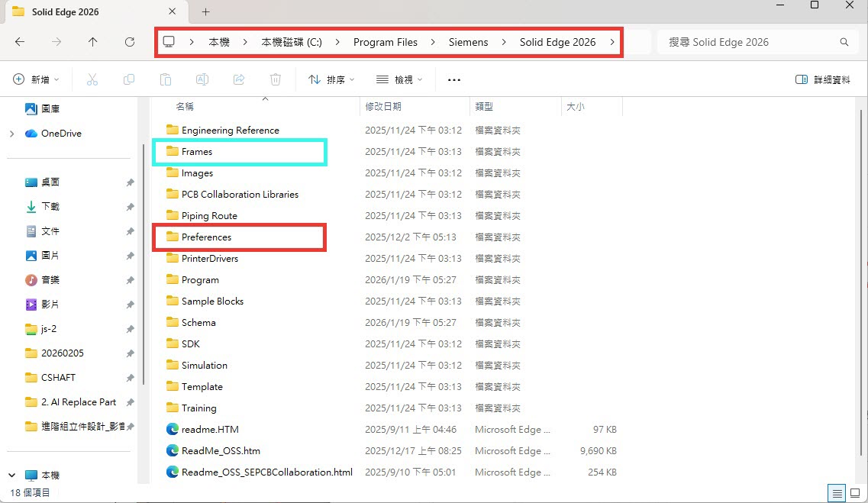Open the 檢視 (View) dropdown menu
The width and height of the screenshot is (868, 503).
coord(399,79)
